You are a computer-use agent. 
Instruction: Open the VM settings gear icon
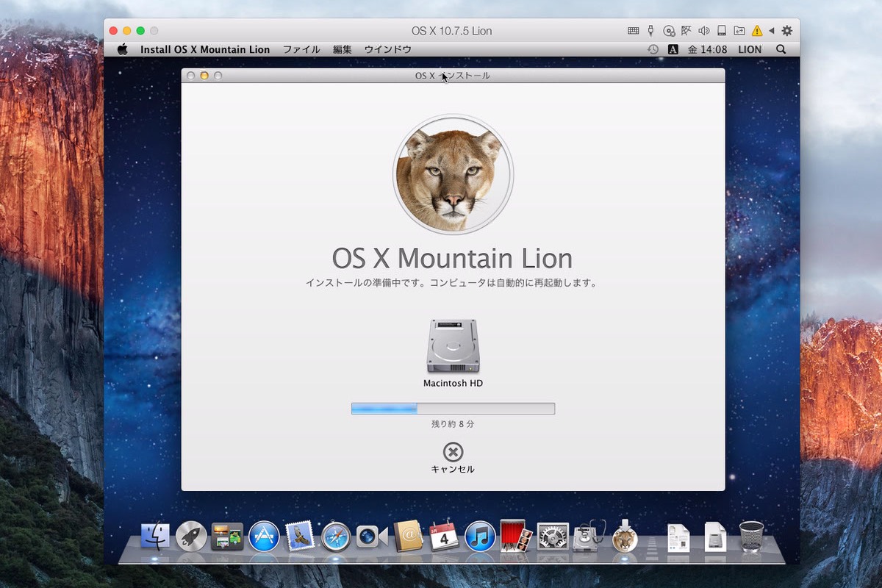click(x=786, y=31)
